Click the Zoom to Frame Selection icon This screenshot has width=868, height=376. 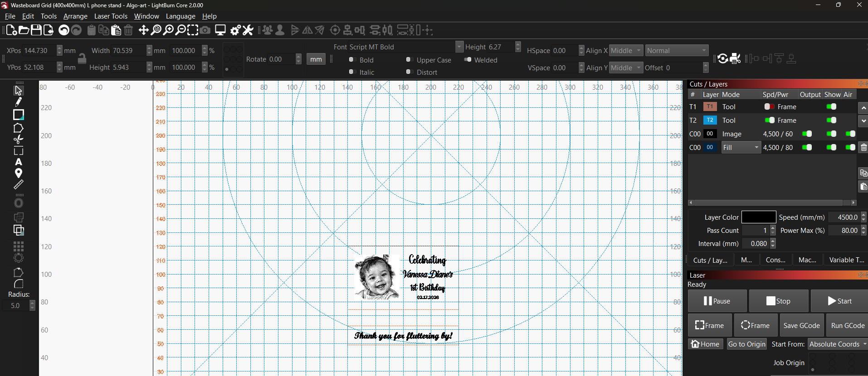click(x=193, y=30)
